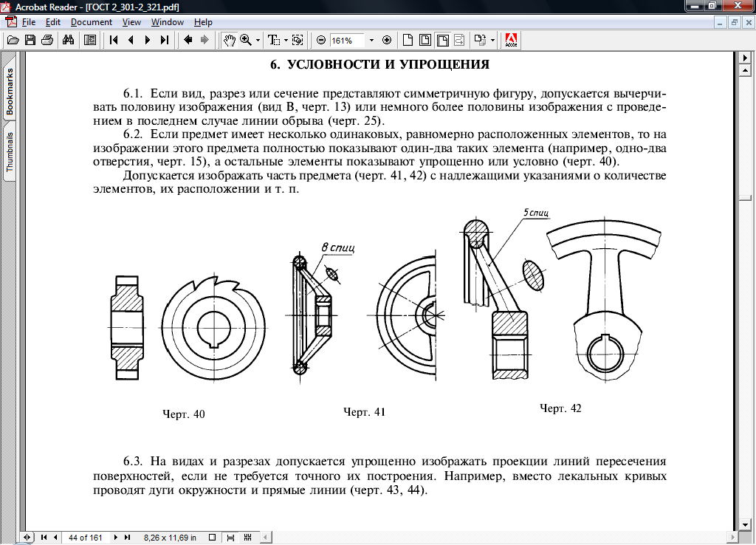Switch to Single Page layout
This screenshot has height=545, width=756.
pos(212,538)
